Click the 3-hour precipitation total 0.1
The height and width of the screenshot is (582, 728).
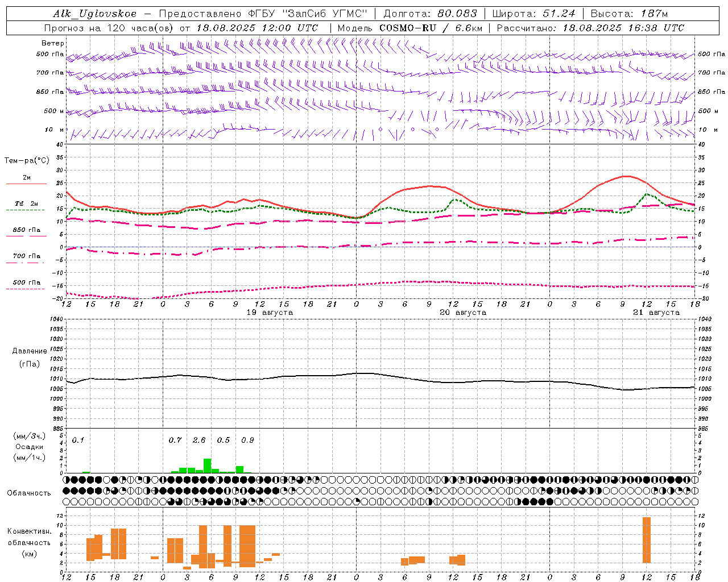[x=78, y=440]
